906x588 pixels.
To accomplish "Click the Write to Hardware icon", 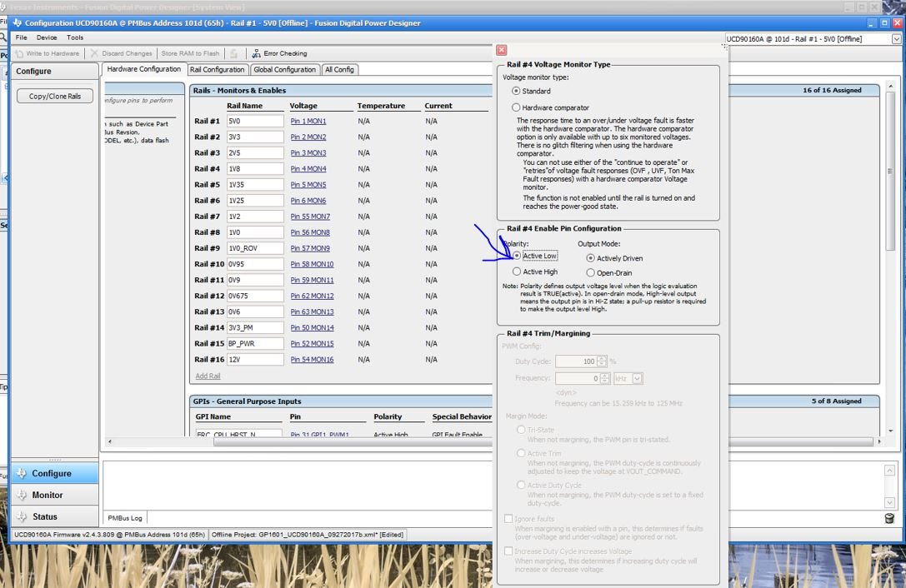I will (19, 53).
